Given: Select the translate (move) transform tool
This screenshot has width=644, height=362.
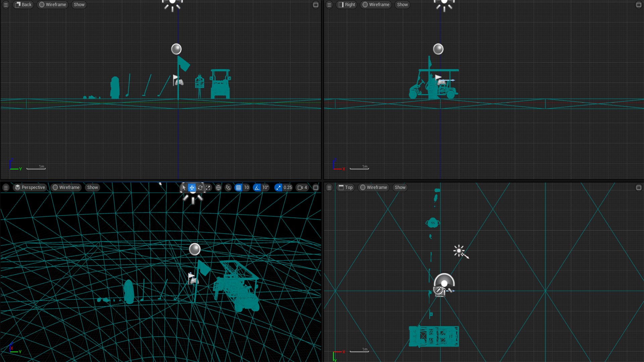Looking at the screenshot, I should click(x=192, y=188).
